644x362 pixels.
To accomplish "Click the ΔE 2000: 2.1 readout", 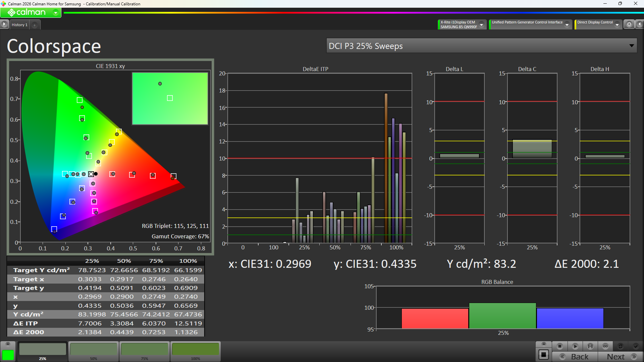I will pyautogui.click(x=586, y=264).
